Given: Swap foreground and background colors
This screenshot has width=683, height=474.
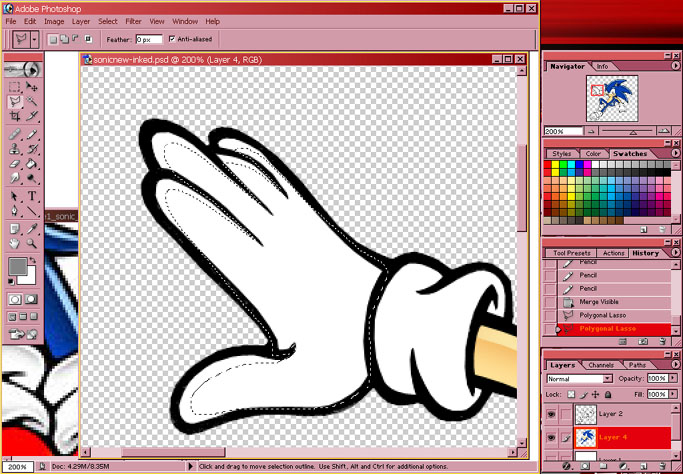Looking at the screenshot, I should pos(33,261).
